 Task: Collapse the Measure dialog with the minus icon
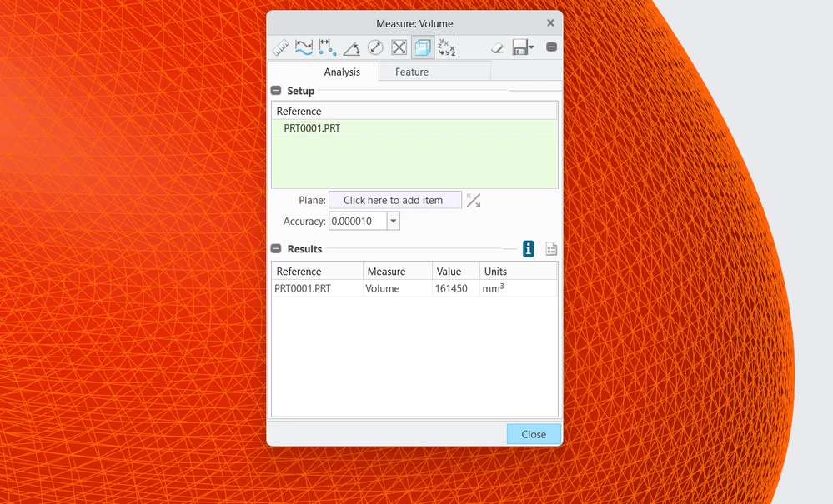pyautogui.click(x=551, y=47)
